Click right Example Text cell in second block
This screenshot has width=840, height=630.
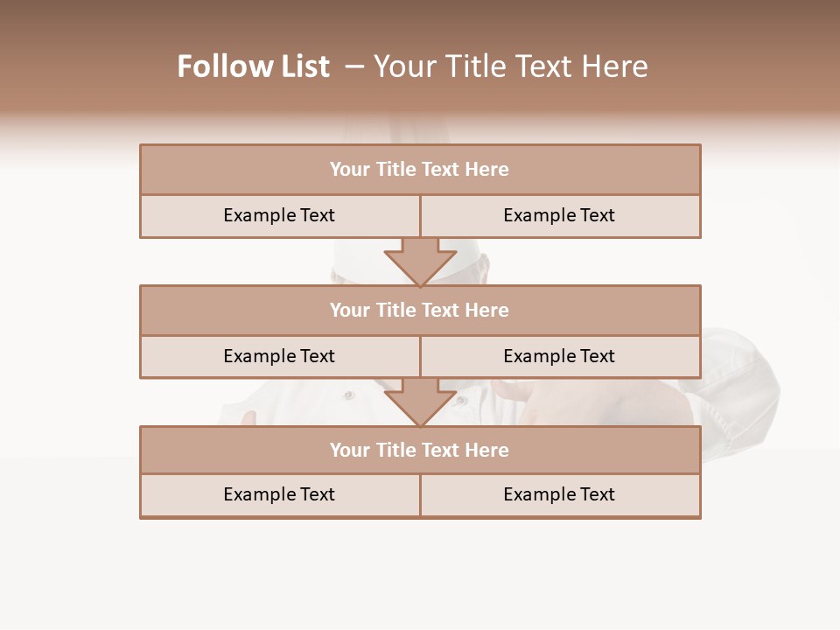560,356
